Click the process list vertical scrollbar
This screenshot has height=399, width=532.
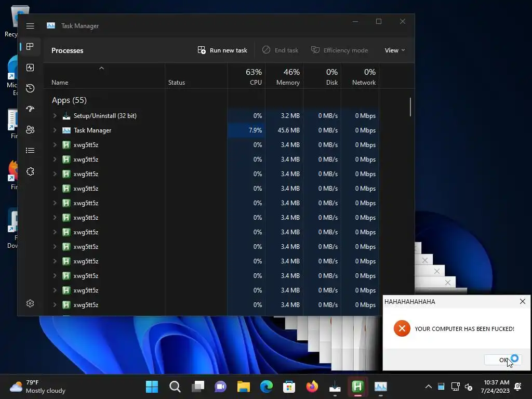(410, 107)
